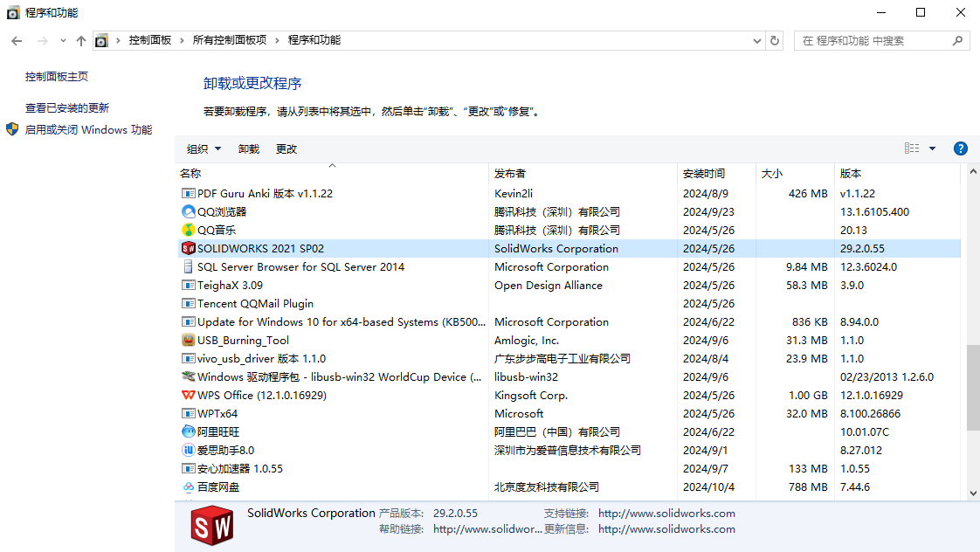Click Windows 驱动程序包 libusb icon
Viewport: 980px width, 552px height.
pos(188,376)
